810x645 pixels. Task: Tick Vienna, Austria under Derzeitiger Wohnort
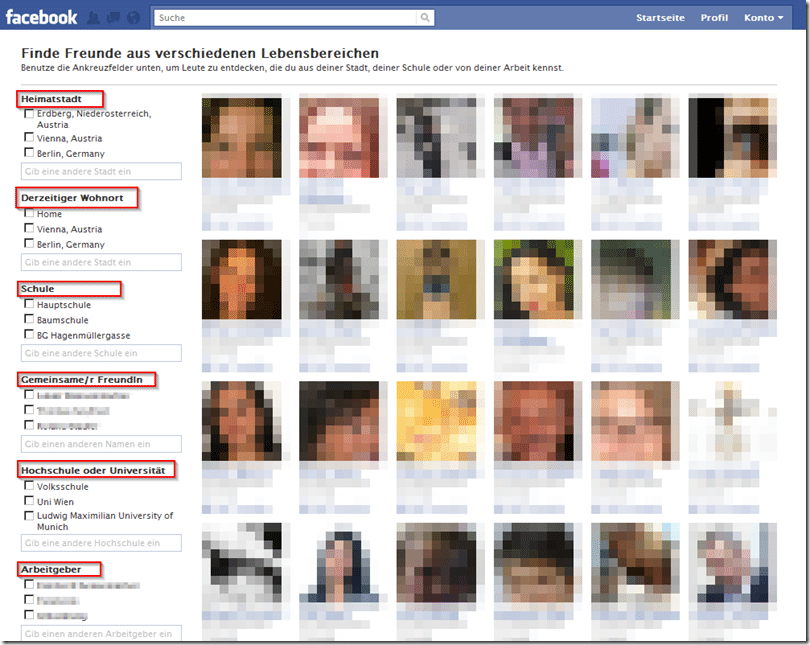tap(29, 228)
